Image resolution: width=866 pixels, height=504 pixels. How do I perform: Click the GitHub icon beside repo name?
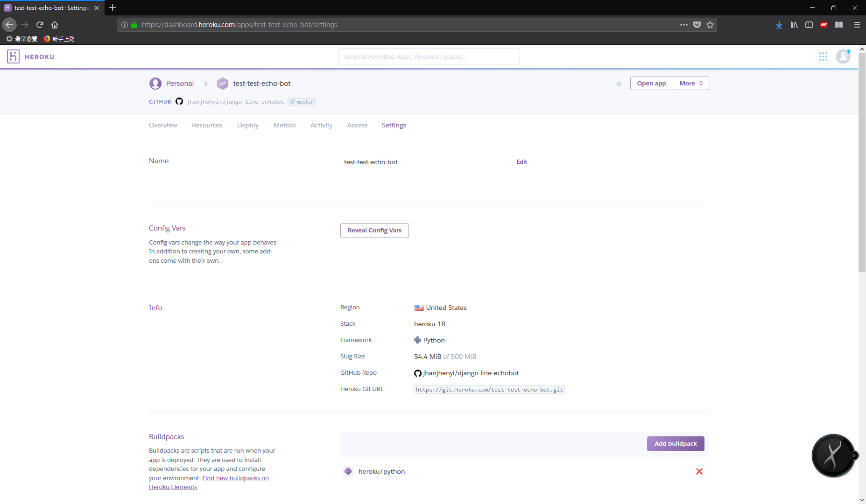(x=418, y=373)
